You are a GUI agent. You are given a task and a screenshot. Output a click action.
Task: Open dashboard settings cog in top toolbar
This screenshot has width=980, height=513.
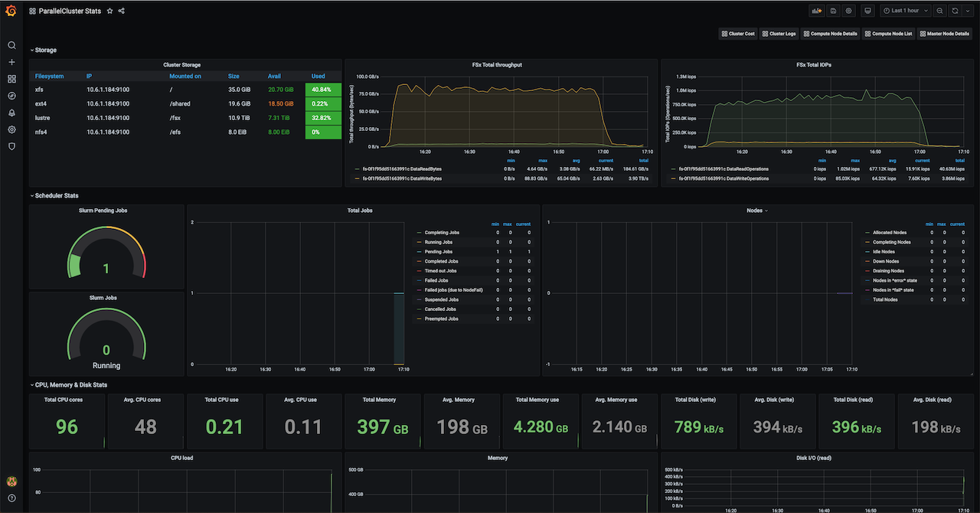click(x=848, y=11)
